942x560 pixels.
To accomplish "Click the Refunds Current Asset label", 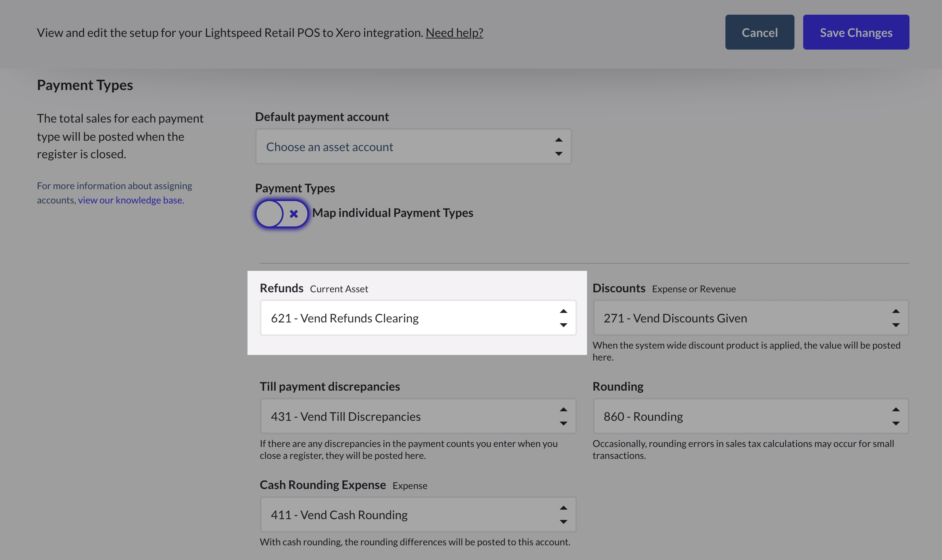I will tap(314, 288).
